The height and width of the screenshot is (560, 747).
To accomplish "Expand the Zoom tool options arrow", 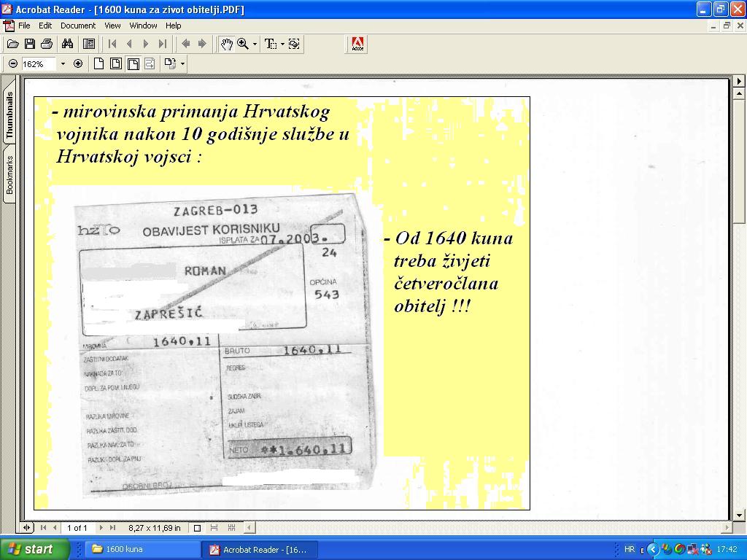I will coord(255,44).
